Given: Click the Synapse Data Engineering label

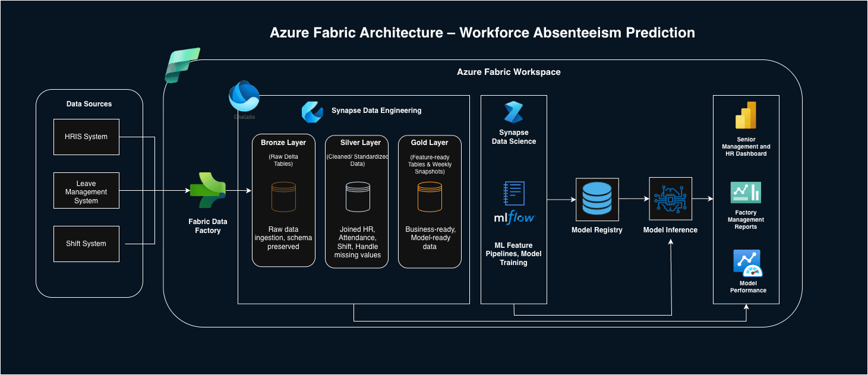Looking at the screenshot, I should 377,111.
